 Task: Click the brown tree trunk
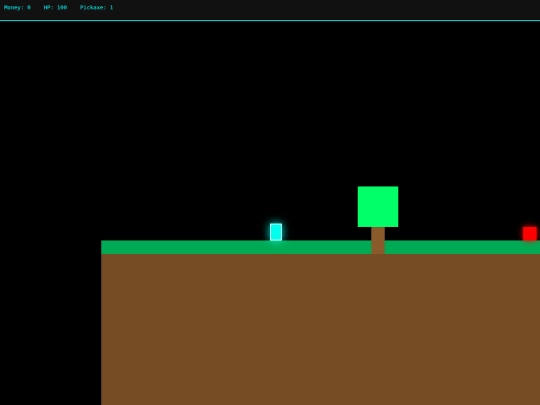(x=378, y=240)
